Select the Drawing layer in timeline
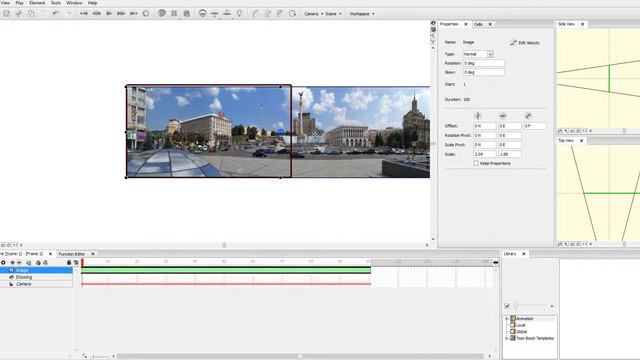640x360 pixels. pyautogui.click(x=36, y=277)
